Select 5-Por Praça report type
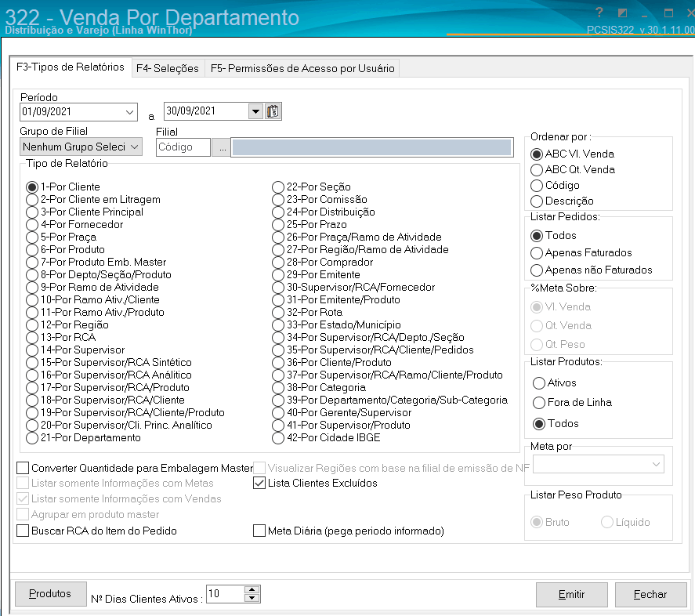The width and height of the screenshot is (695, 616). click(32, 237)
